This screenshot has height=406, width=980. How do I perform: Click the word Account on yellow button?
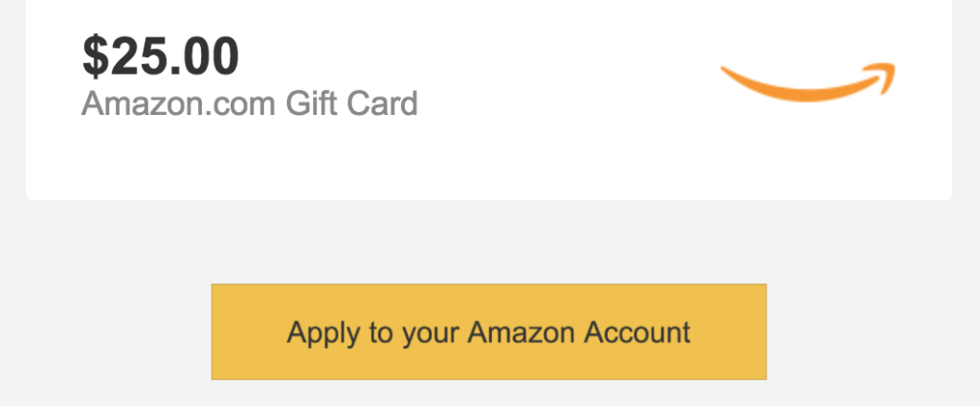click(636, 332)
